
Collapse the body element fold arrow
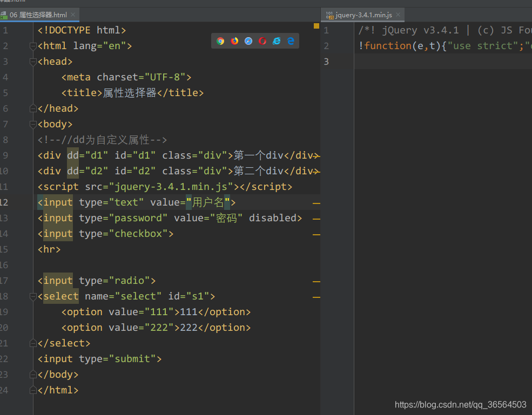[x=32, y=124]
